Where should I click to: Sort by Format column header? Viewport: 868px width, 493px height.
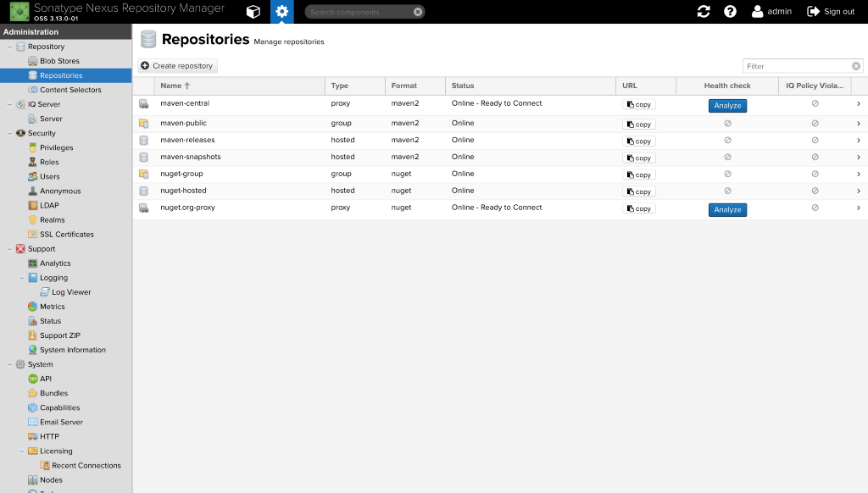(415, 86)
